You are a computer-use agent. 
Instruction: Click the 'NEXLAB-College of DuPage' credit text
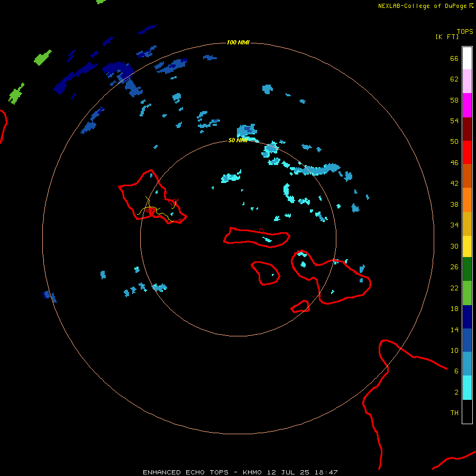(422, 6)
